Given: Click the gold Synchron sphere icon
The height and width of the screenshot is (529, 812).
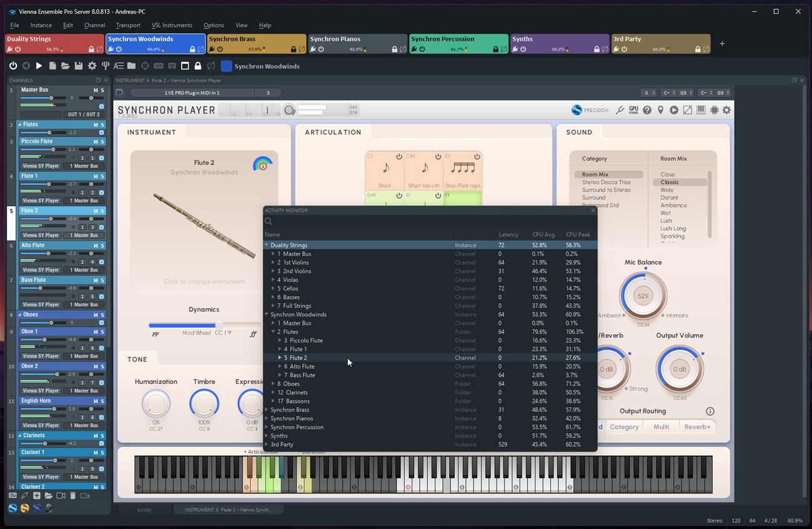Looking at the screenshot, I should [x=24, y=508].
